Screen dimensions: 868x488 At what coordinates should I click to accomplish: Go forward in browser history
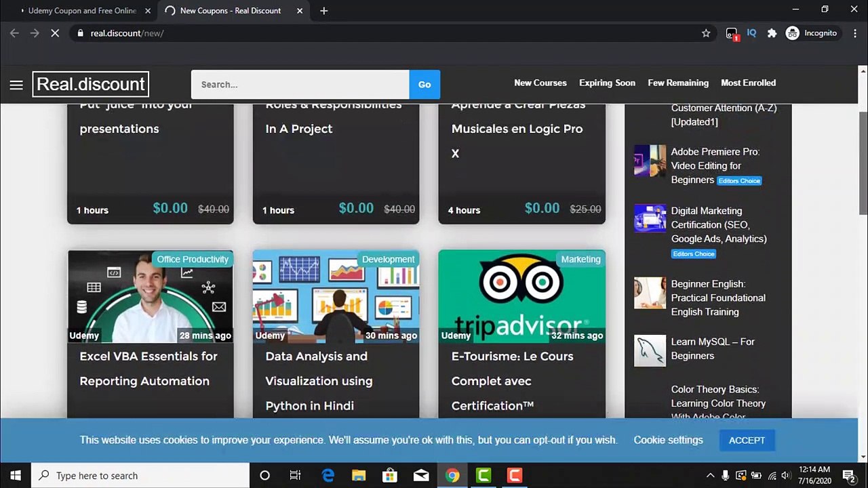[x=35, y=33]
